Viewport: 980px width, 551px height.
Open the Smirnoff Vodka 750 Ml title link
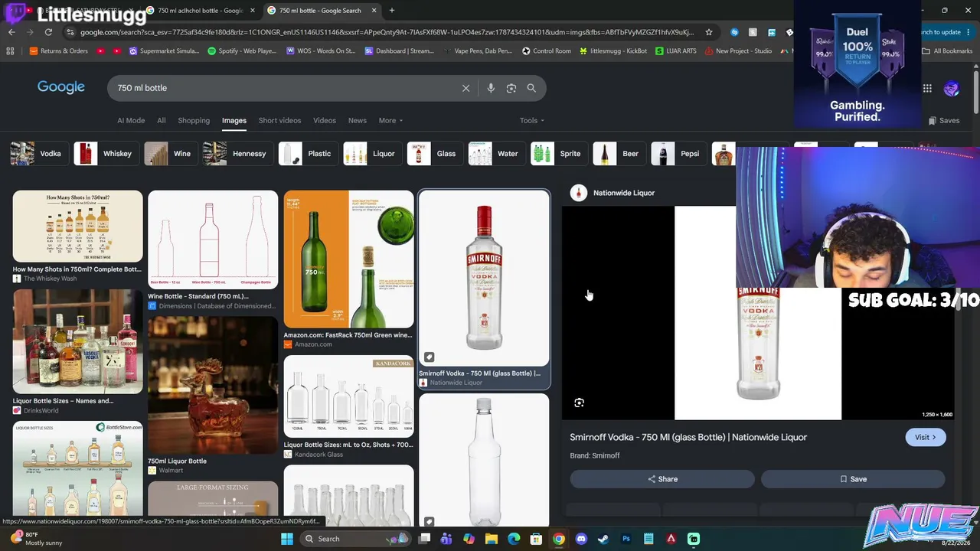[688, 437]
